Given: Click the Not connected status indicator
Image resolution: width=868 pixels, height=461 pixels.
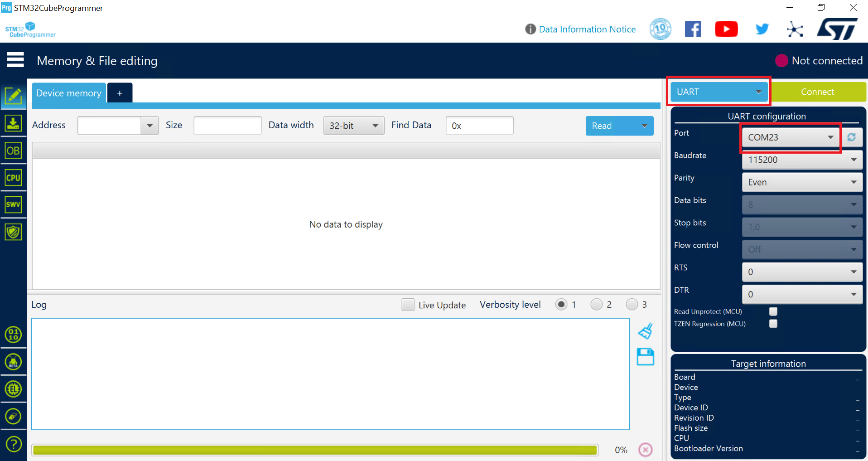Looking at the screenshot, I should [819, 60].
